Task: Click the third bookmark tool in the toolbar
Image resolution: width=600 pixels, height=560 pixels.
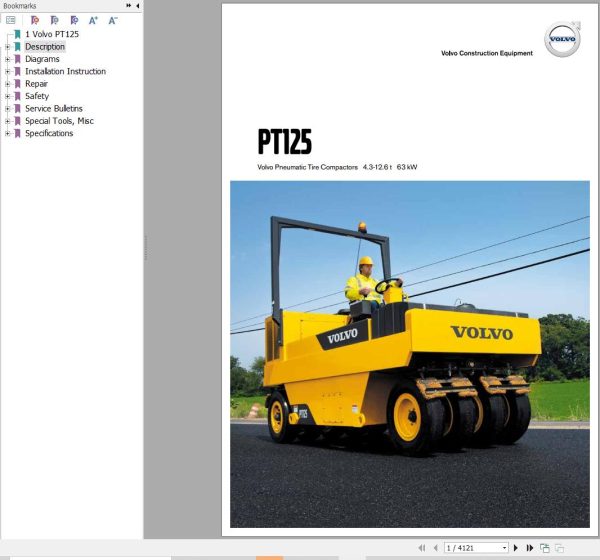Action: pos(74,20)
